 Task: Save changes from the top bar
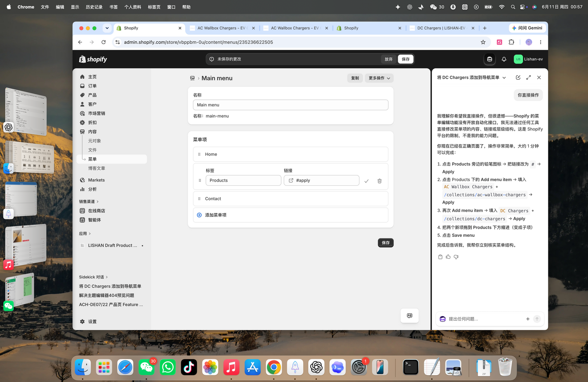[x=406, y=59]
